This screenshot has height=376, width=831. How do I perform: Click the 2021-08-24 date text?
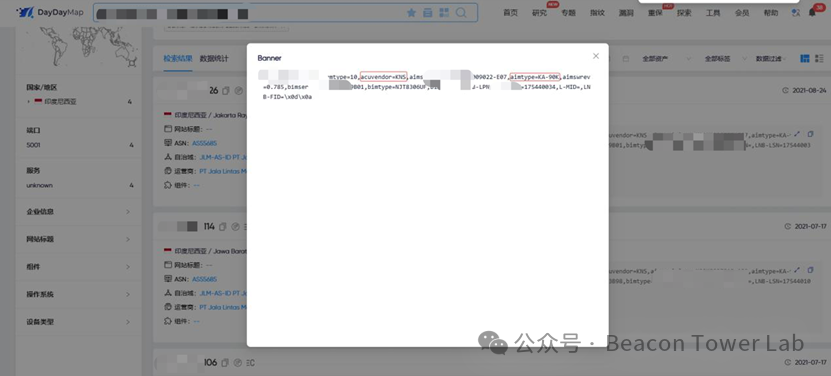point(809,91)
